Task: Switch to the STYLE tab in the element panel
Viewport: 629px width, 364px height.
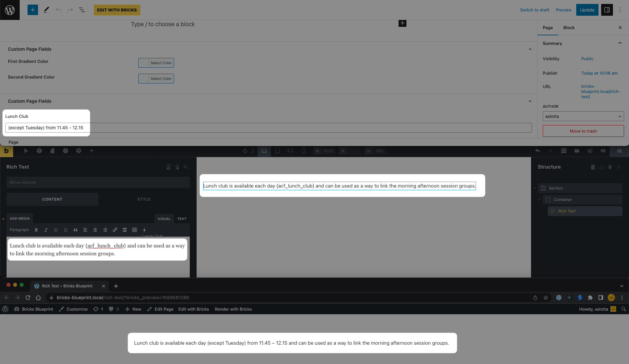Action: point(144,199)
